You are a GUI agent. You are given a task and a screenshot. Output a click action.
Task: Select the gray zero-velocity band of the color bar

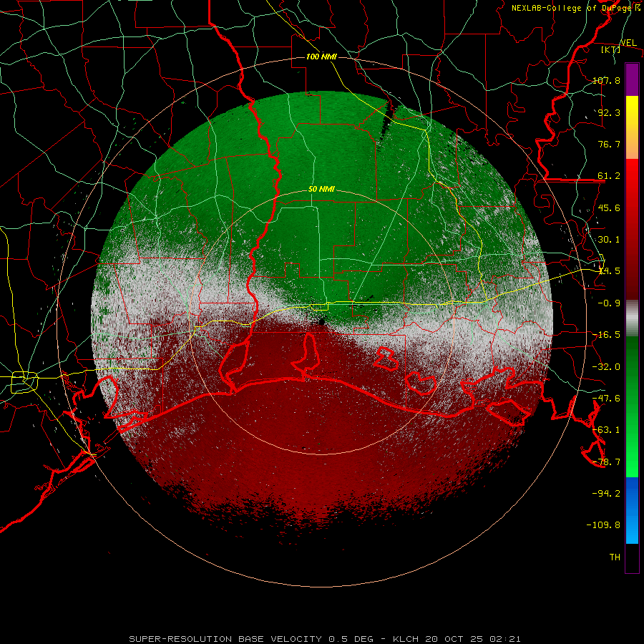(632, 318)
